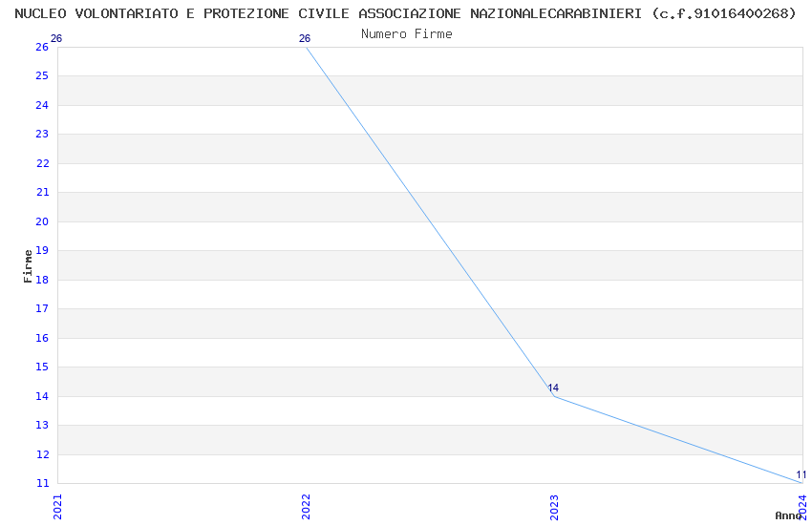The width and height of the screenshot is (812, 525).
Task: Click the "Firme" y-axis title
Action: [x=29, y=265]
